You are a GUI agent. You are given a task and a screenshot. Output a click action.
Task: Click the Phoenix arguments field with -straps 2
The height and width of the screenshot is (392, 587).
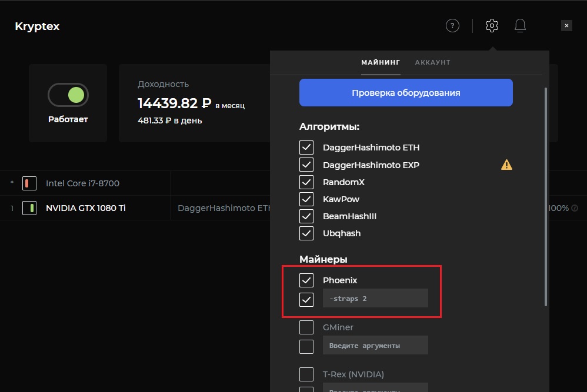[x=375, y=298]
